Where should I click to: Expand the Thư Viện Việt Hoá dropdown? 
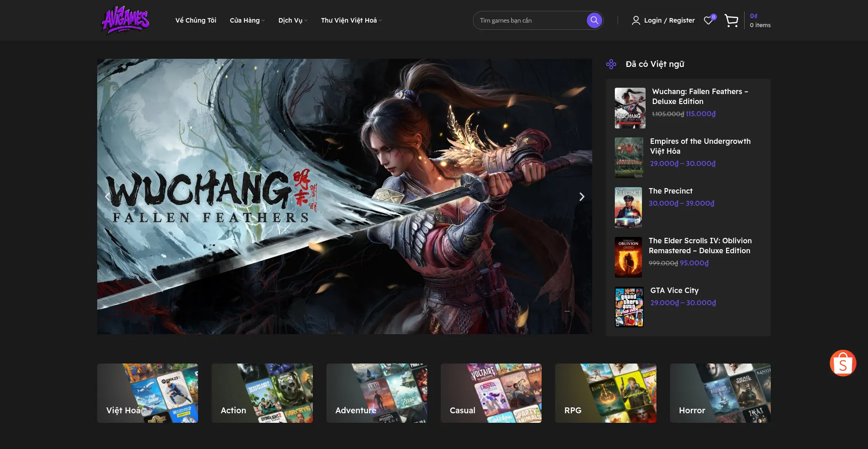tap(351, 20)
